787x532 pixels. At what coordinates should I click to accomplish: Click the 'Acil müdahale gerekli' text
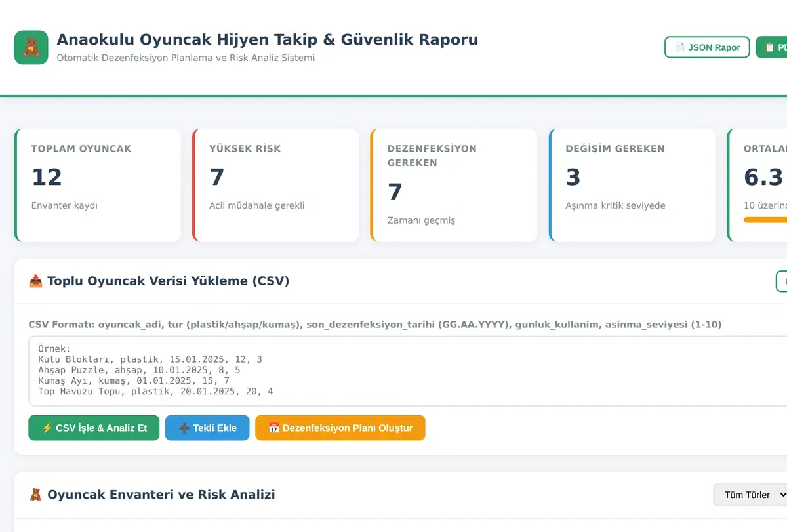click(257, 205)
